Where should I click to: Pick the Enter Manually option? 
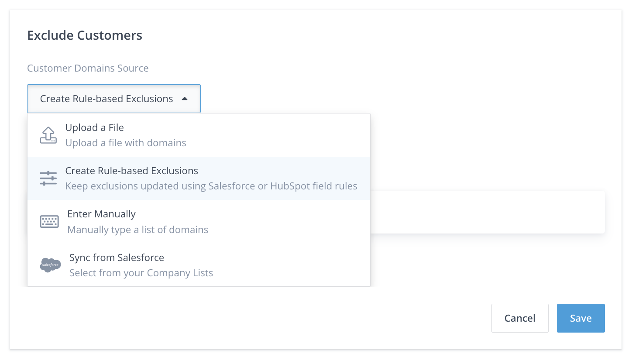[x=101, y=214]
